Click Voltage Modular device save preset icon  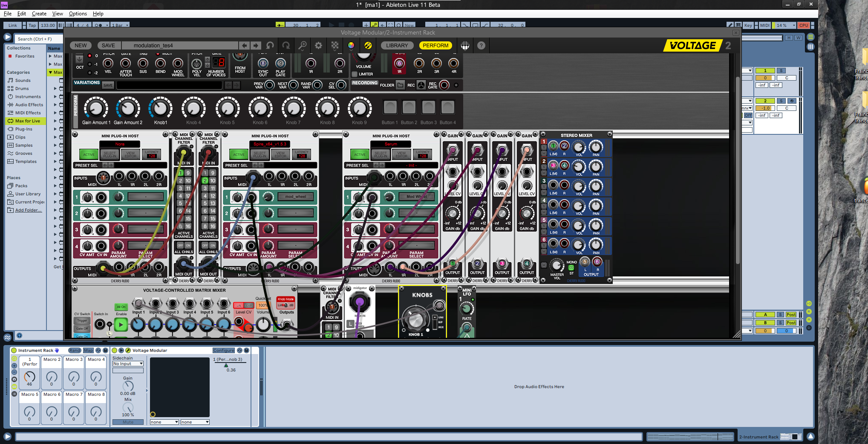[247, 350]
